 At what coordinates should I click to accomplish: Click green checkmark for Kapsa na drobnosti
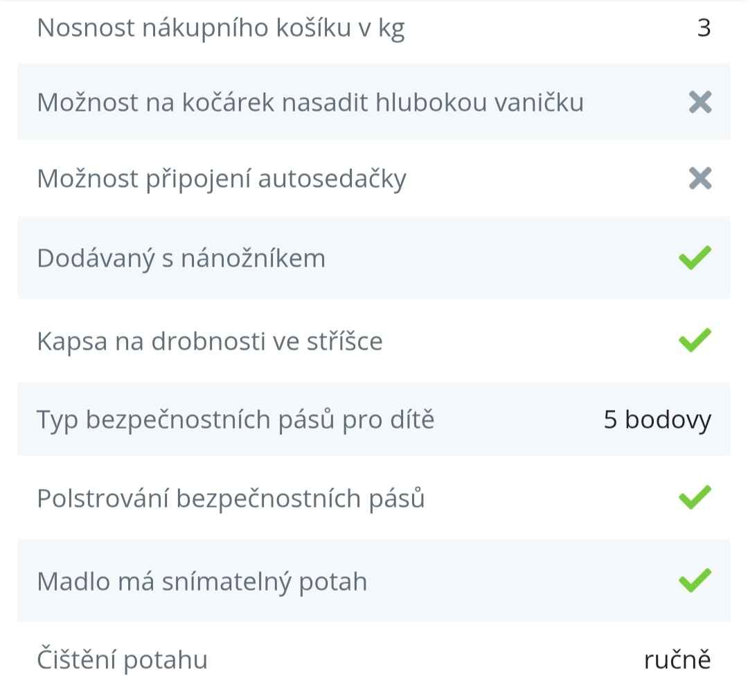pyautogui.click(x=695, y=340)
